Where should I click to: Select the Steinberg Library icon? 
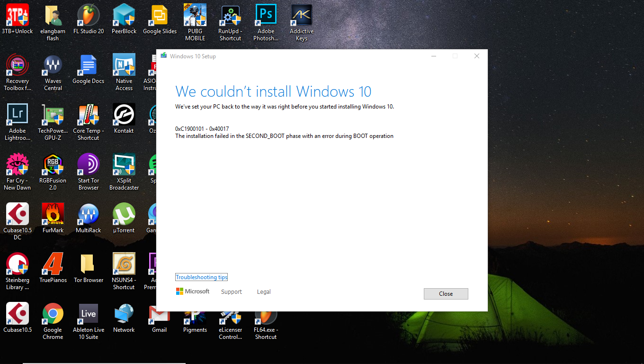[18, 272]
